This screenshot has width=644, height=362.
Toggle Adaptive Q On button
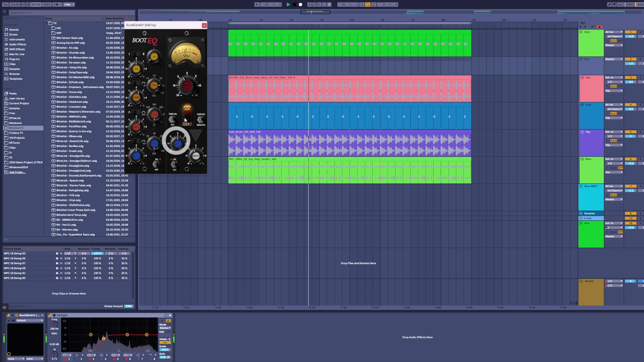click(165, 342)
